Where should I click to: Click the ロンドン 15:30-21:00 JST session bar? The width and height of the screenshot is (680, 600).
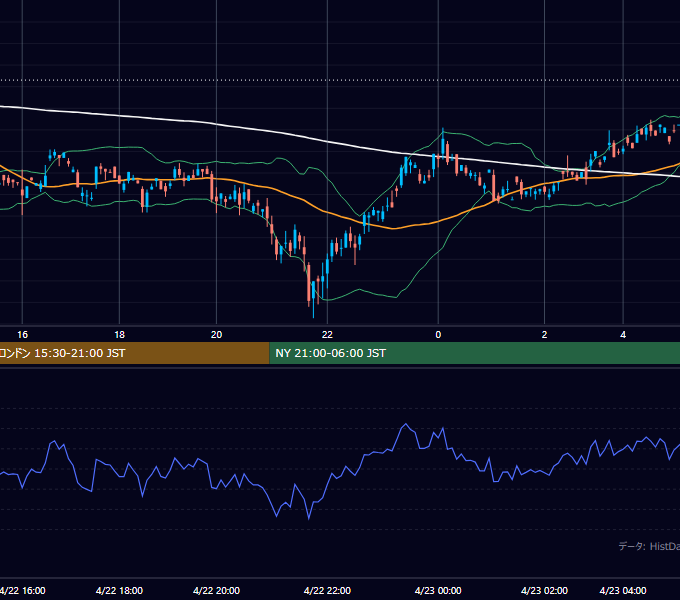click(134, 353)
